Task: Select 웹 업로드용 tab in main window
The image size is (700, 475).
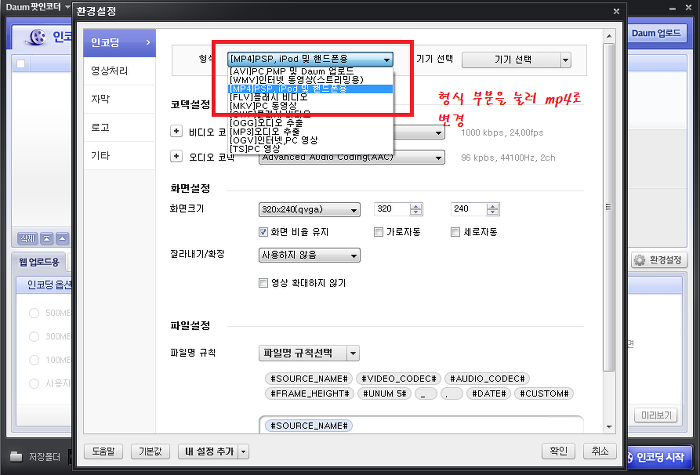Action: (39, 262)
